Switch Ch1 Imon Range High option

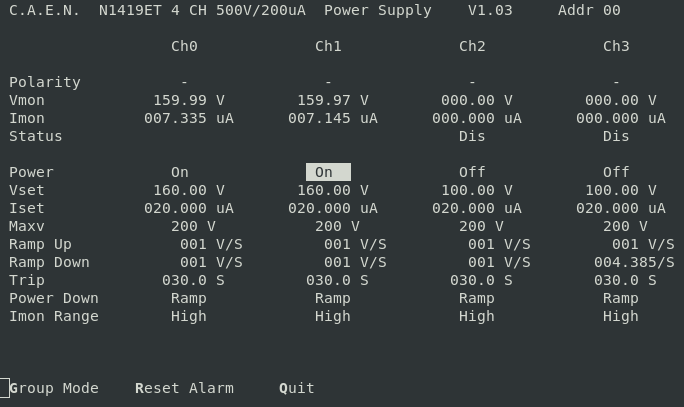pyautogui.click(x=333, y=316)
